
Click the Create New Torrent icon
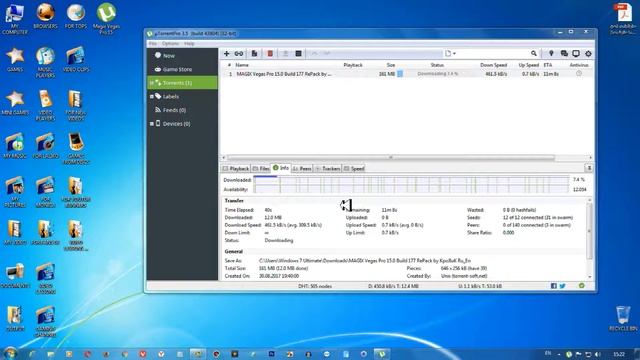click(254, 53)
